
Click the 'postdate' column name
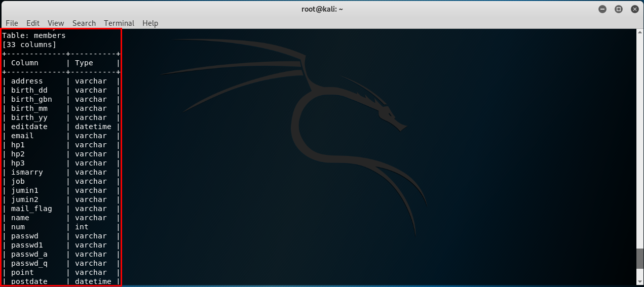point(29,281)
